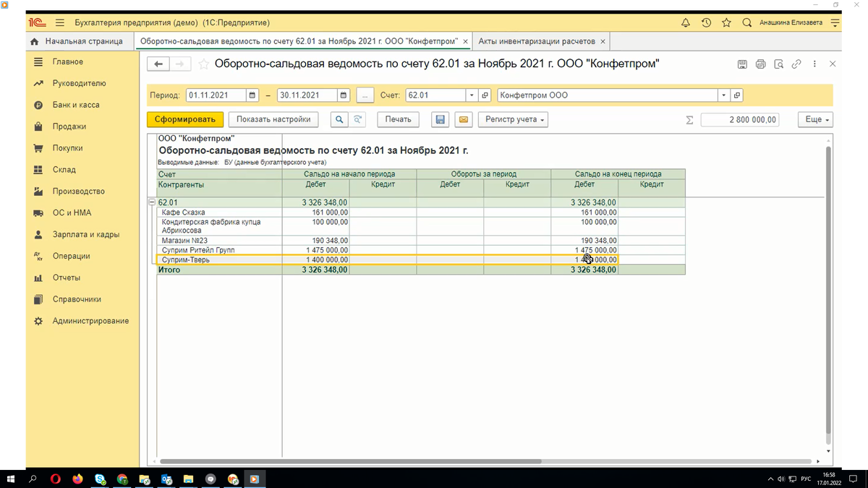
Task: Open Firefox in taskbar
Action: pos(77,479)
